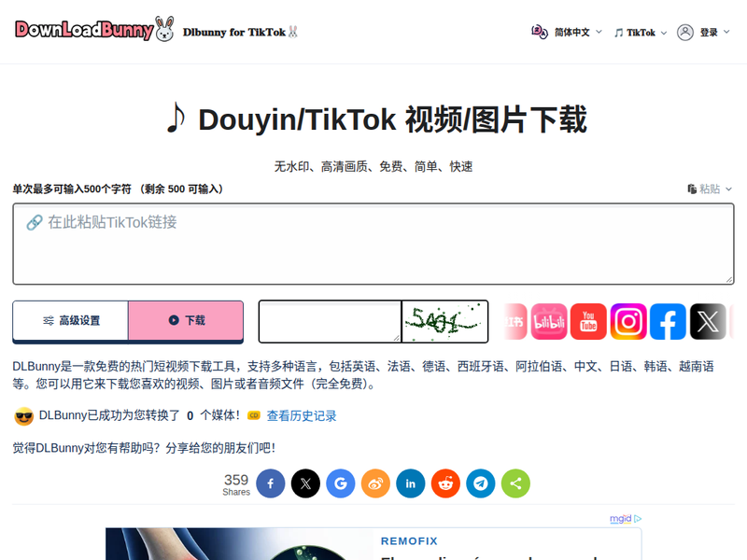Screen dimensions: 747x560
Task: Share via Facebook round button
Action: tap(271, 483)
